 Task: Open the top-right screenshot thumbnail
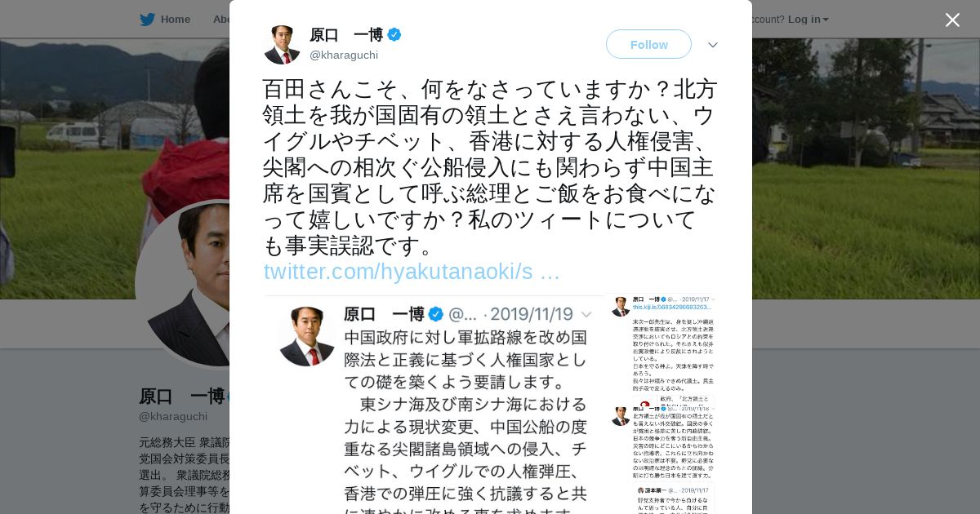[x=662, y=343]
